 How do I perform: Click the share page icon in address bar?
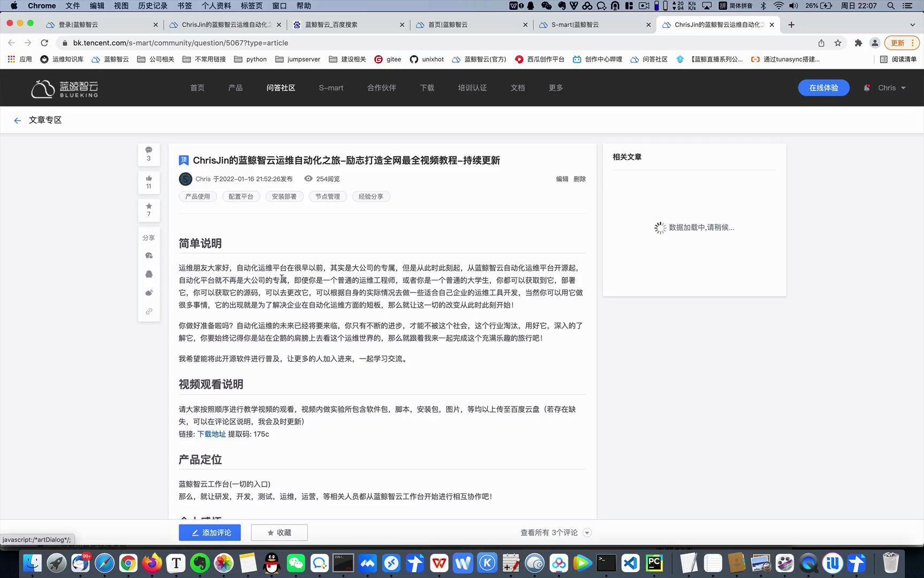821,43
